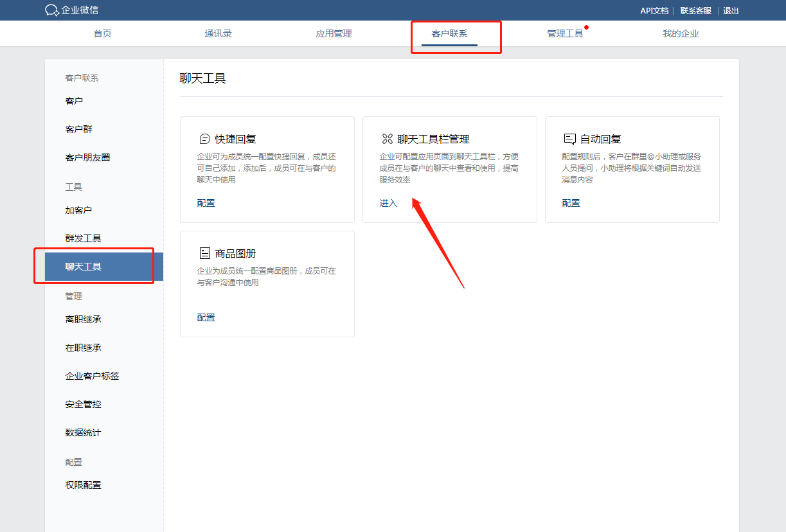Switch to the 通讯录 tab
The height and width of the screenshot is (532, 786).
[218, 33]
